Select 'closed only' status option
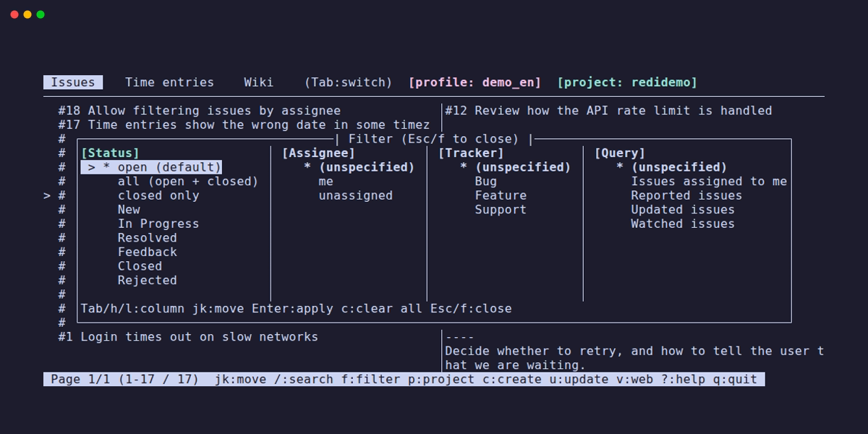This screenshot has height=434, width=868. 158,195
